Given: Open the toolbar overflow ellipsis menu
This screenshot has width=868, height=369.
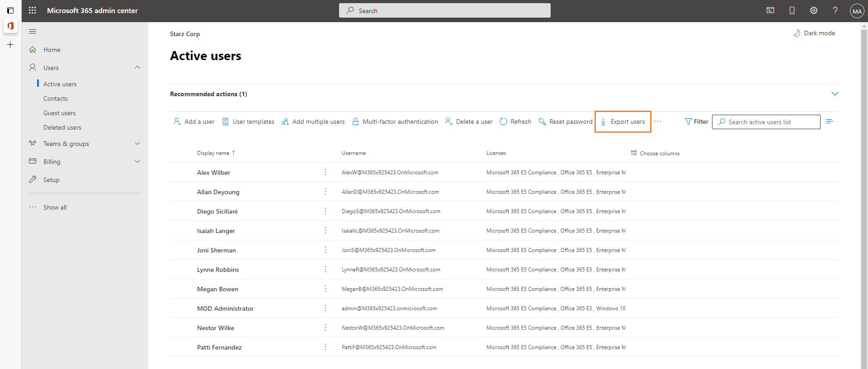Looking at the screenshot, I should [658, 121].
